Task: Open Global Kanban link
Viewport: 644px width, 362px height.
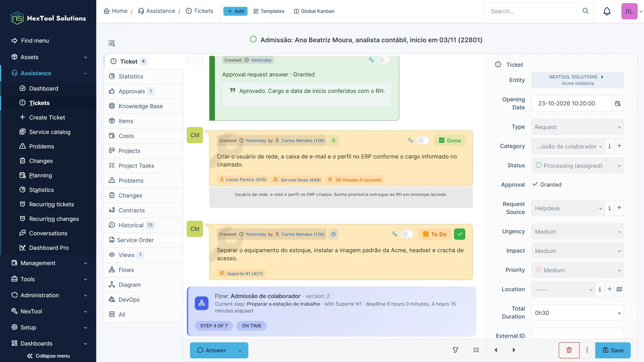Action: (314, 11)
